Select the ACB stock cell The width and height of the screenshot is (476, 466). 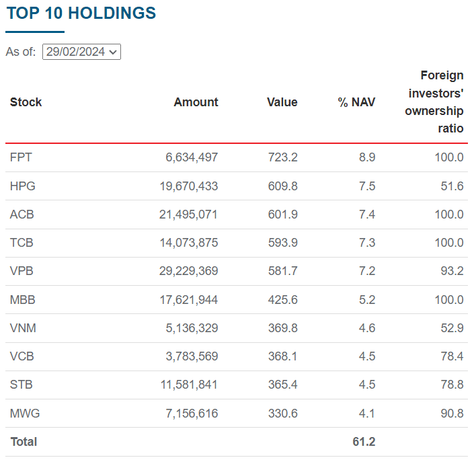click(x=22, y=215)
